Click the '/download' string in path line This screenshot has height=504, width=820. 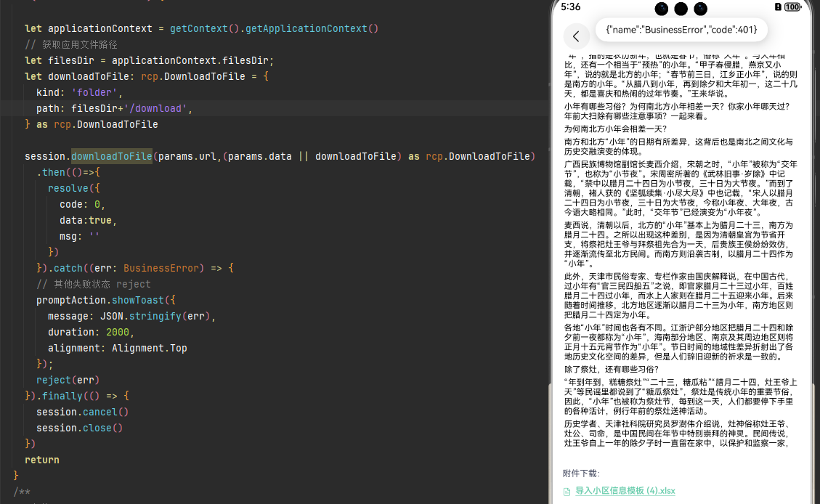pos(155,109)
